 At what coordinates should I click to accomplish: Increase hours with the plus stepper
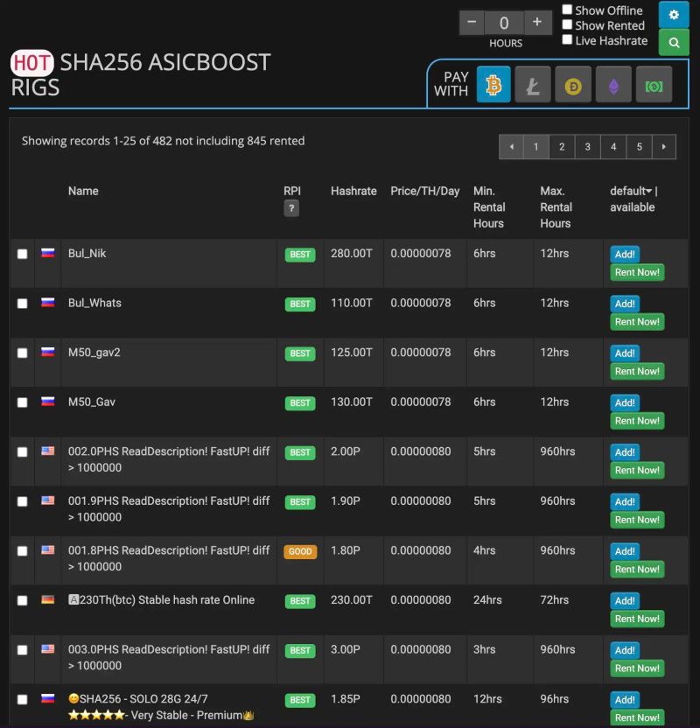tap(535, 23)
